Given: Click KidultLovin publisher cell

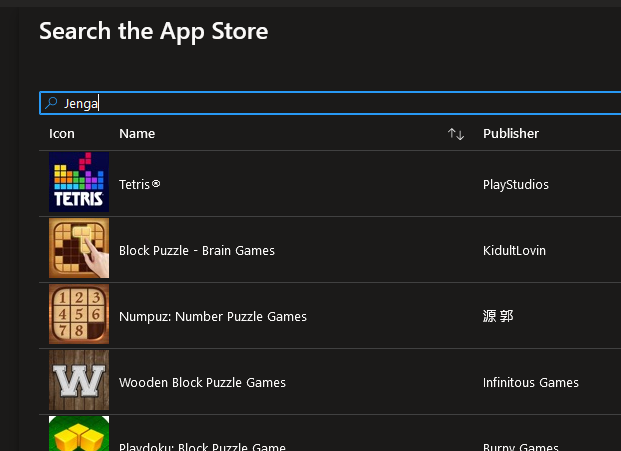Looking at the screenshot, I should coord(514,251).
